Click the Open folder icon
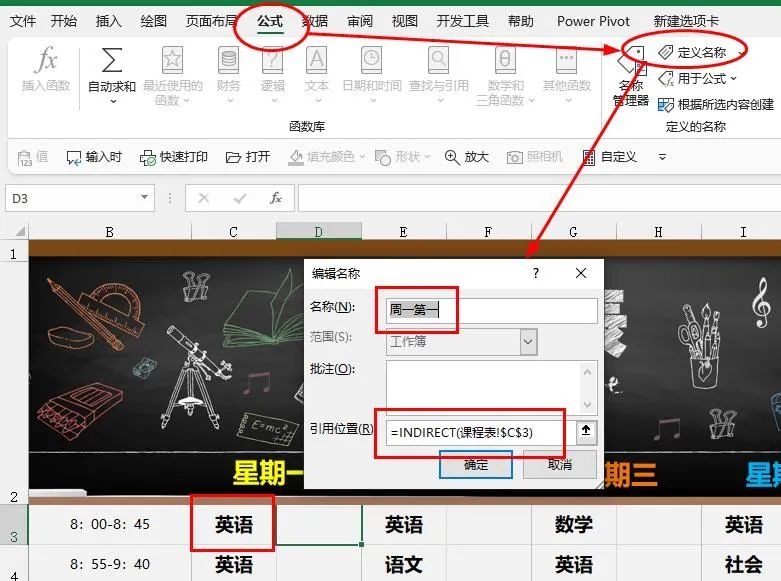This screenshot has height=581, width=781. point(233,158)
